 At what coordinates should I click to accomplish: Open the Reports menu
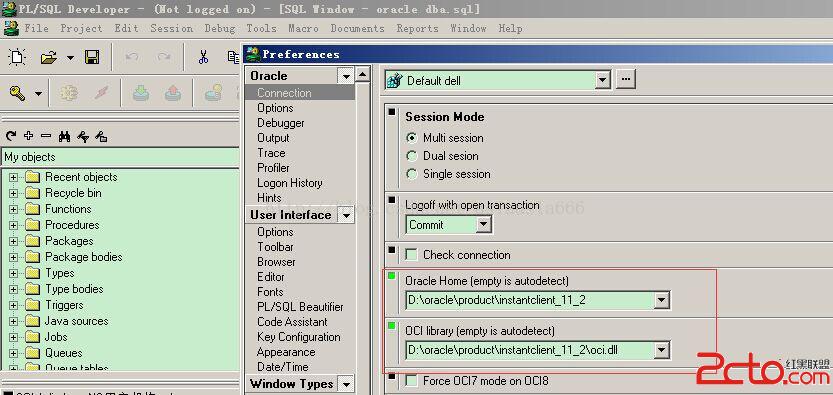tap(418, 28)
